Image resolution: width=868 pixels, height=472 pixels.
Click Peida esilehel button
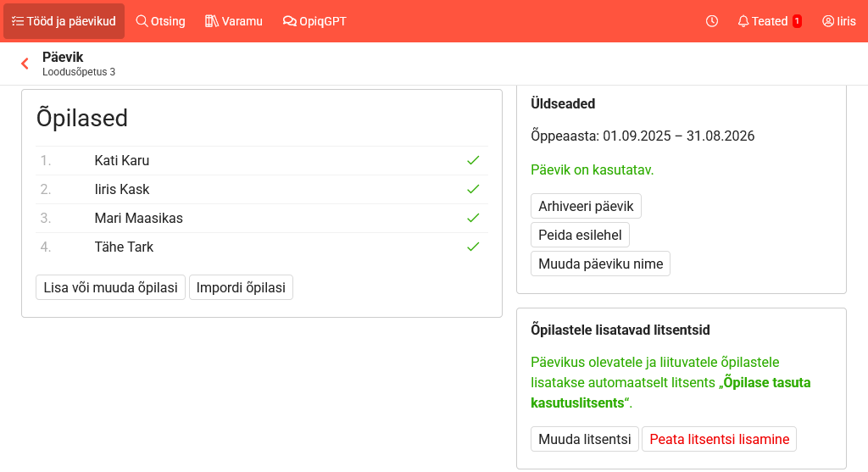pyautogui.click(x=580, y=235)
